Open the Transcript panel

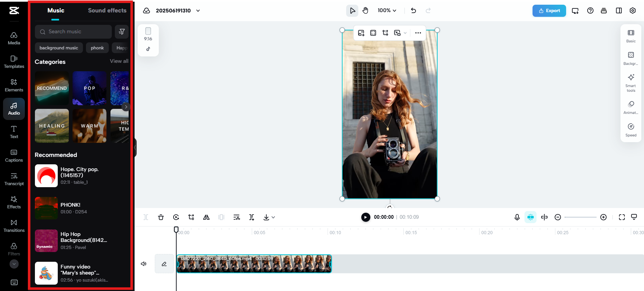click(14, 179)
